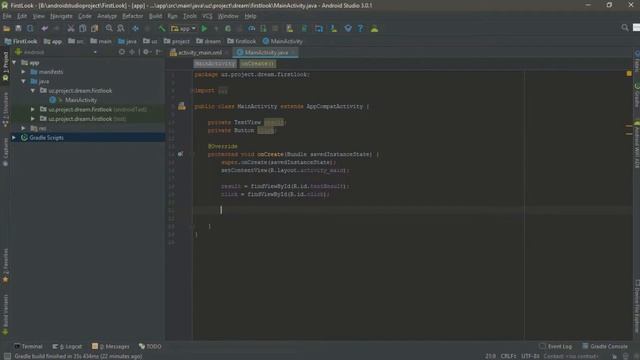Open the Refactor menu
Viewport: 640px width, 360px height.
pos(133,16)
